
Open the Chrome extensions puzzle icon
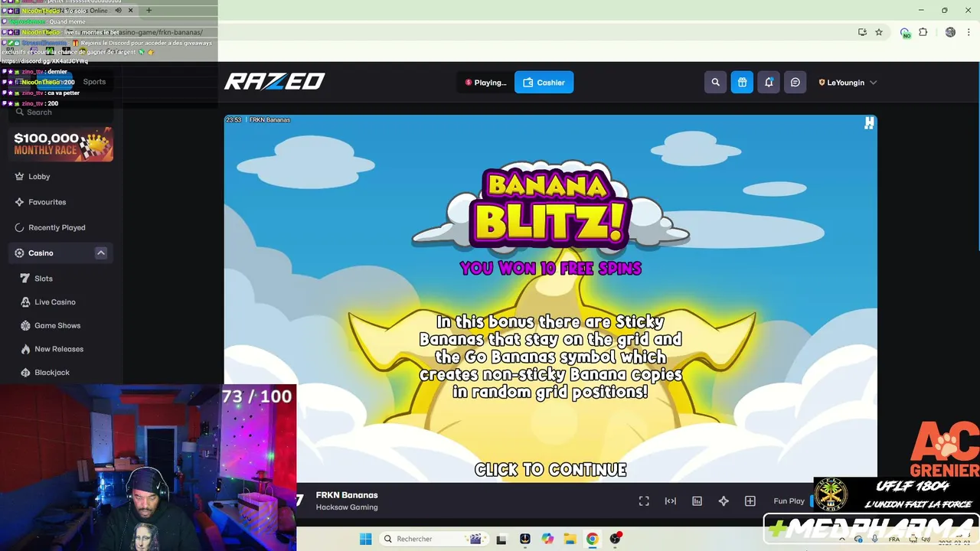[923, 32]
